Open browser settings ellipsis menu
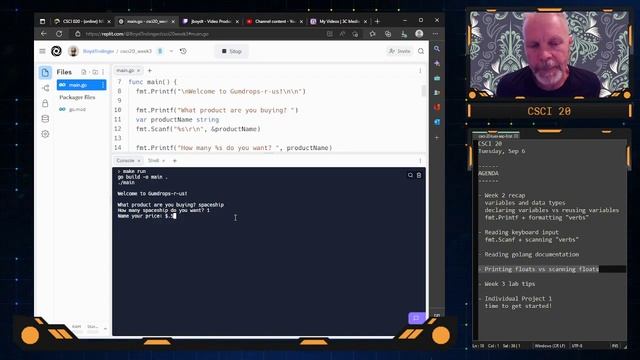This screenshot has height=360, width=640. pyautogui.click(x=436, y=34)
